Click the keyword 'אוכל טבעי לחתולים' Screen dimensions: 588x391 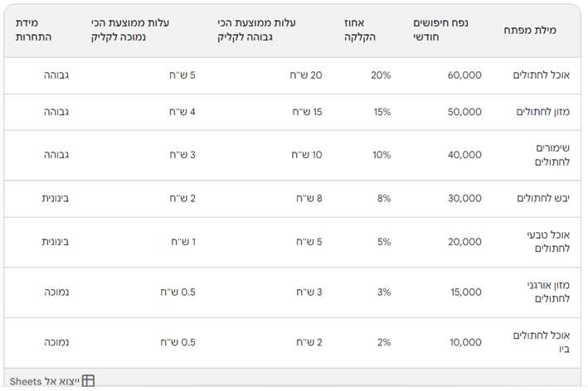pos(548,242)
